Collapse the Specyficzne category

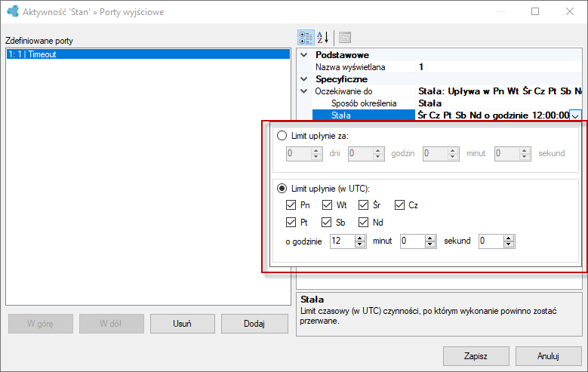coord(304,78)
